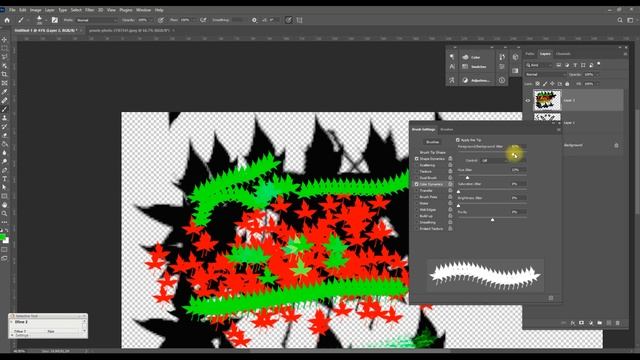Enable the Wet Edges checkbox
The image size is (640, 360).
click(x=417, y=210)
